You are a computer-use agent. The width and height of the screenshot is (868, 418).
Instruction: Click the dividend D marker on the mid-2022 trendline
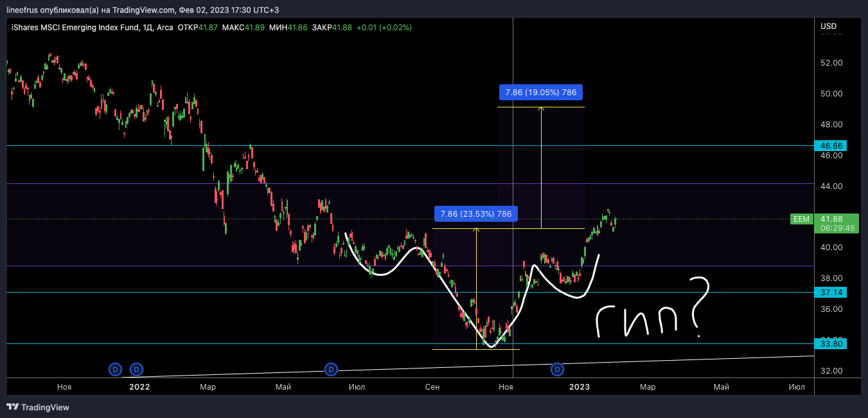pos(330,369)
